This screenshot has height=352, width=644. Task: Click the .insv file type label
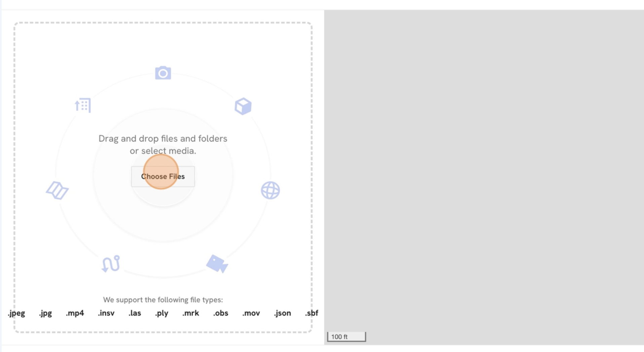(x=106, y=313)
